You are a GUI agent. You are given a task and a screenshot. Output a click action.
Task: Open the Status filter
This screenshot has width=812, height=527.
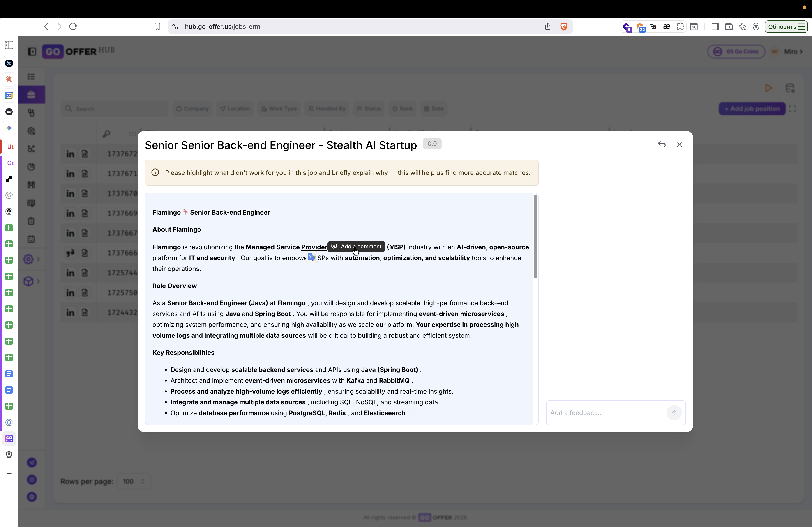pyautogui.click(x=369, y=109)
